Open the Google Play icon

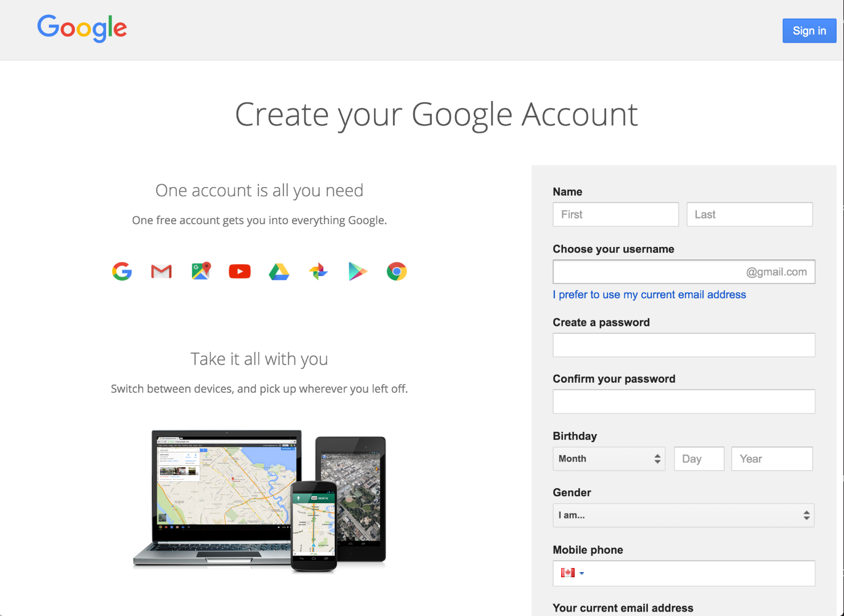357,271
